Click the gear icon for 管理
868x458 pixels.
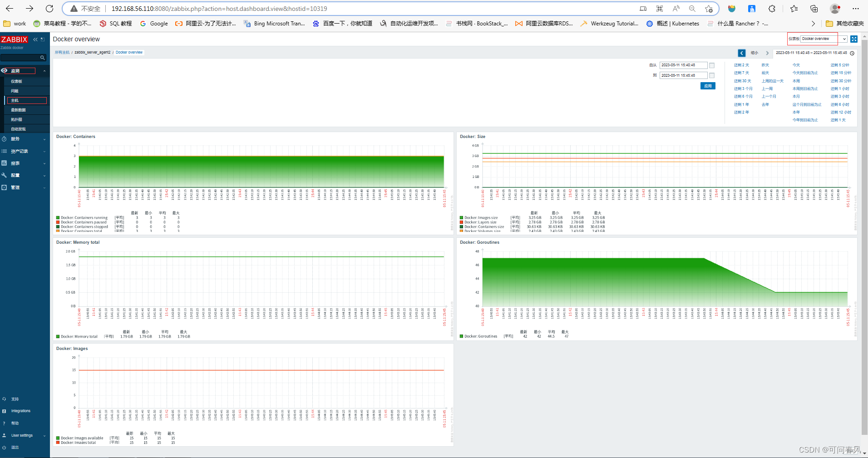(x=4, y=187)
